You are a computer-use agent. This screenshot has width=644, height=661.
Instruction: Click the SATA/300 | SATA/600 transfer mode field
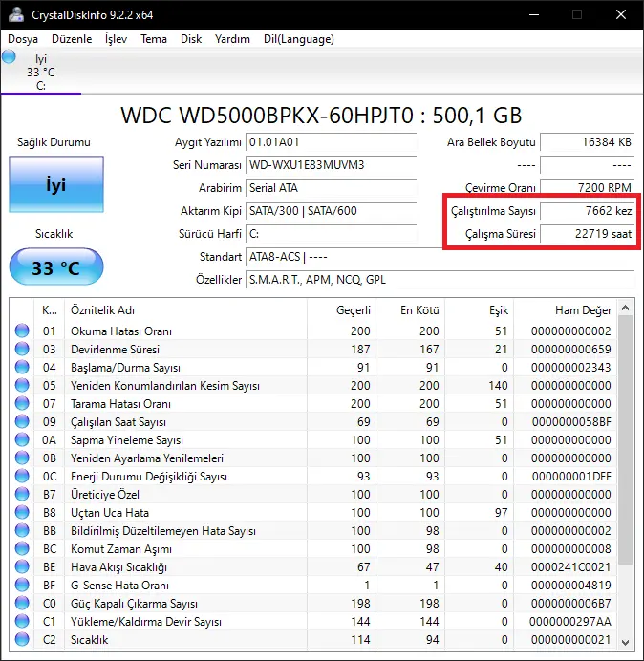pos(331,211)
